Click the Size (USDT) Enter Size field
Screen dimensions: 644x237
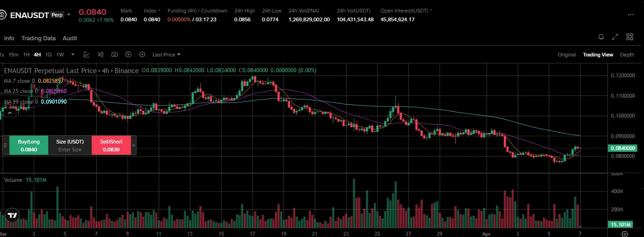tap(70, 145)
